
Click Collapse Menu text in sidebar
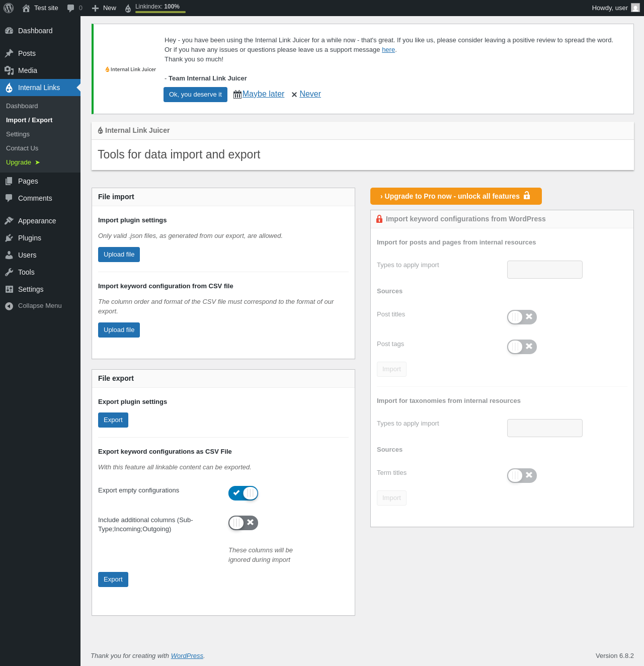(x=40, y=306)
